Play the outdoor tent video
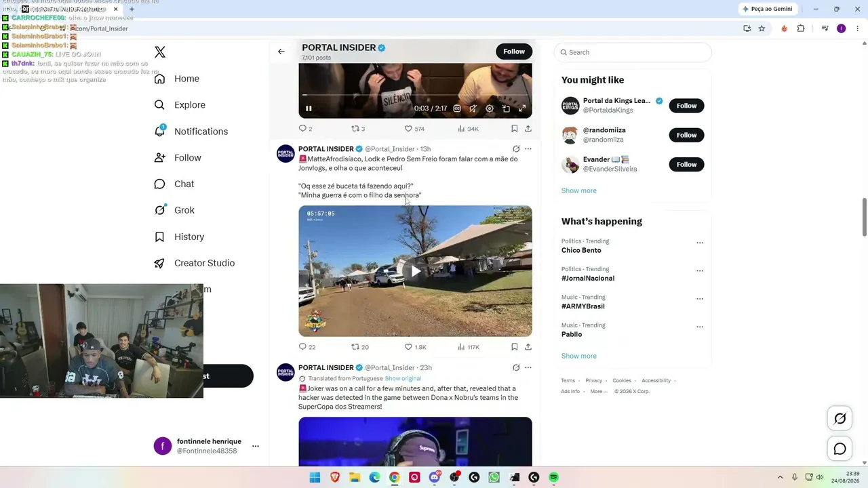The image size is (868, 488). pyautogui.click(x=415, y=271)
